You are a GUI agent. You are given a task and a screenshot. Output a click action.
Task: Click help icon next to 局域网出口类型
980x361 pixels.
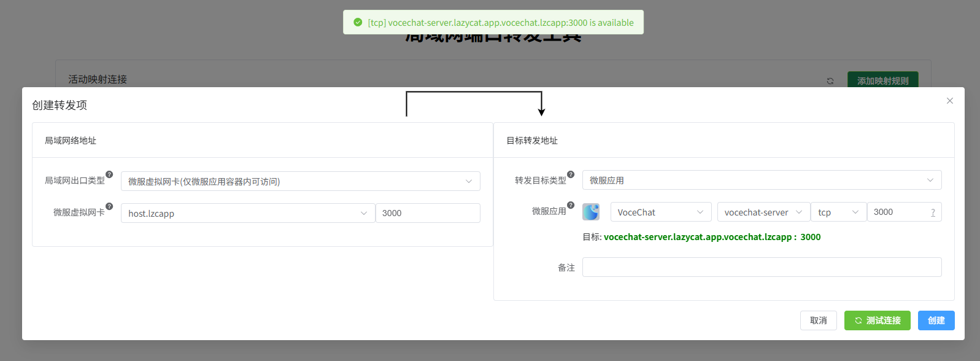tap(109, 174)
